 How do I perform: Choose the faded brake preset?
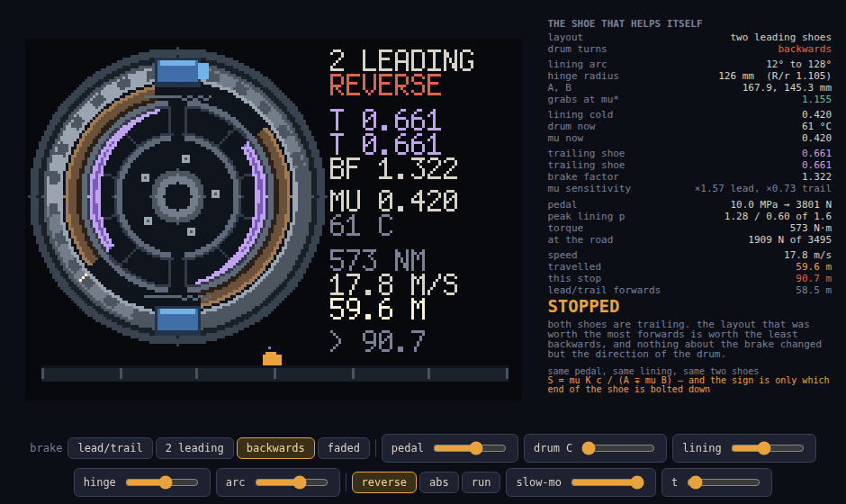344,448
